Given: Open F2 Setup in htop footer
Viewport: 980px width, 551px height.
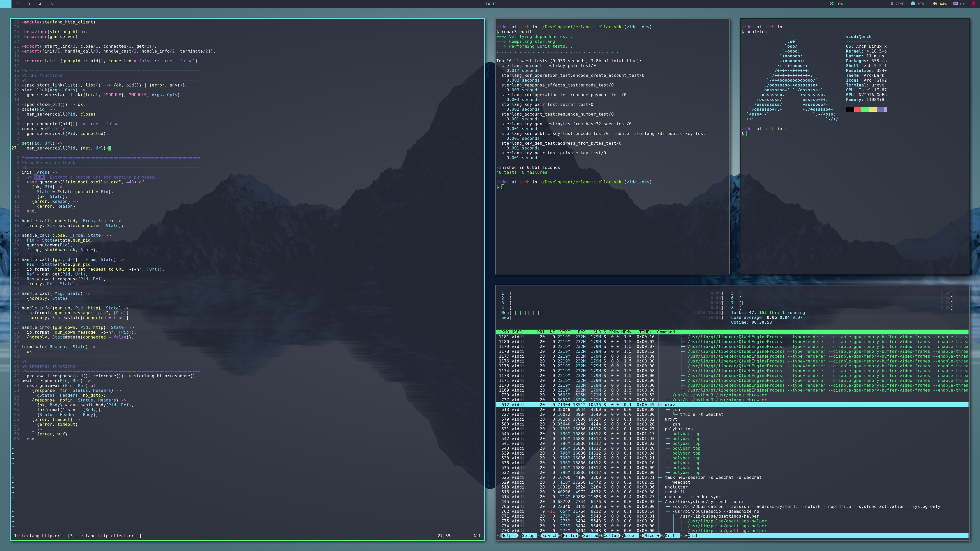Looking at the screenshot, I should [527, 535].
